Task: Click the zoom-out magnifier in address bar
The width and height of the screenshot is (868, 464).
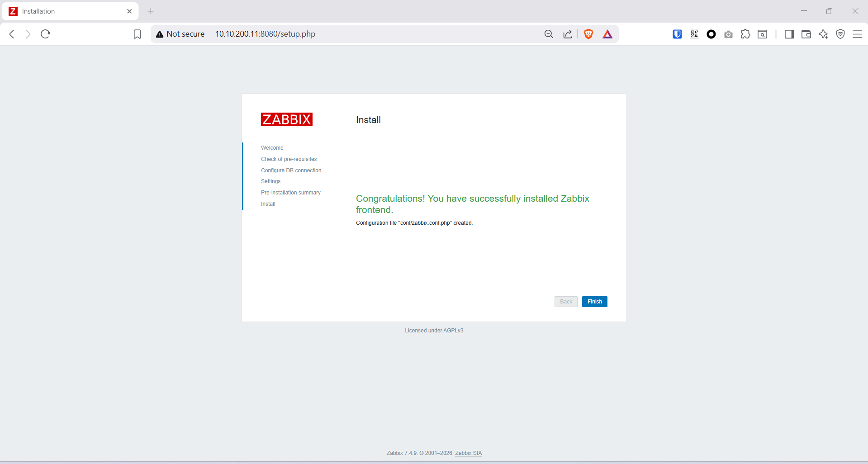Action: [x=549, y=34]
